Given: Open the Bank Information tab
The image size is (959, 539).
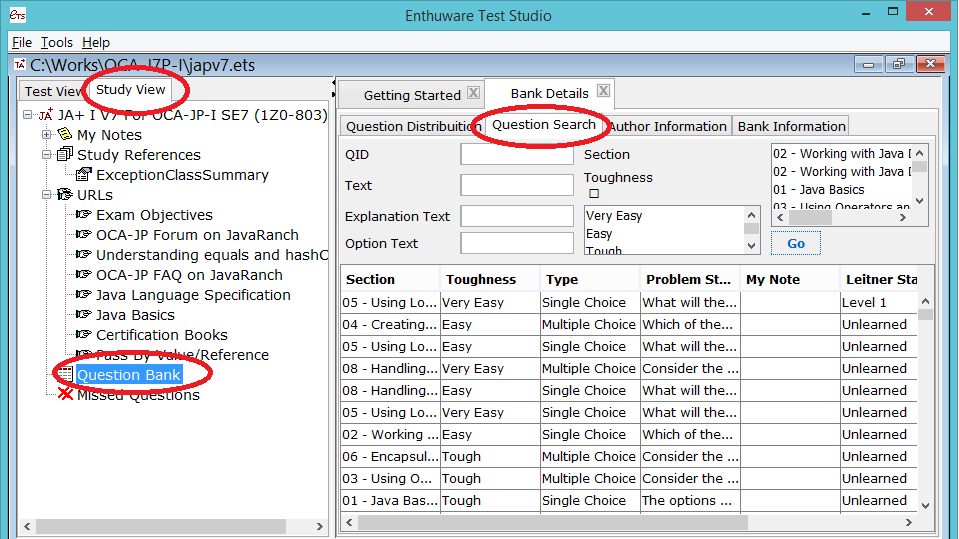Looking at the screenshot, I should [x=791, y=126].
